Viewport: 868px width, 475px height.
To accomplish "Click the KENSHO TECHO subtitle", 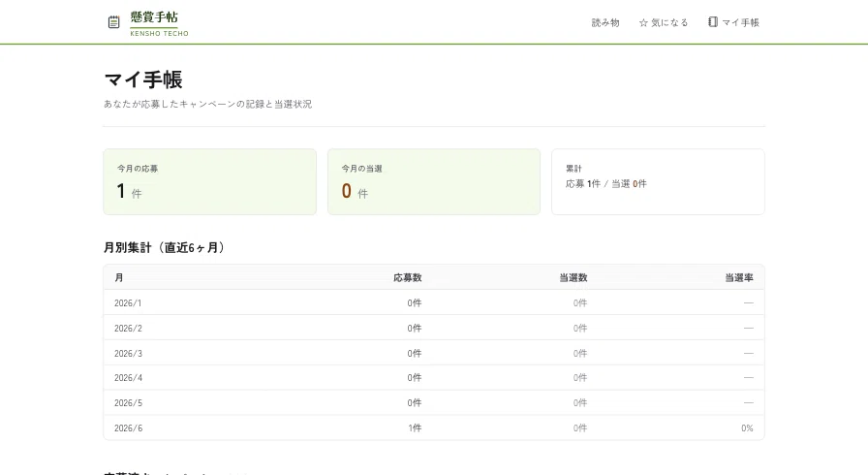I will 160,34.
